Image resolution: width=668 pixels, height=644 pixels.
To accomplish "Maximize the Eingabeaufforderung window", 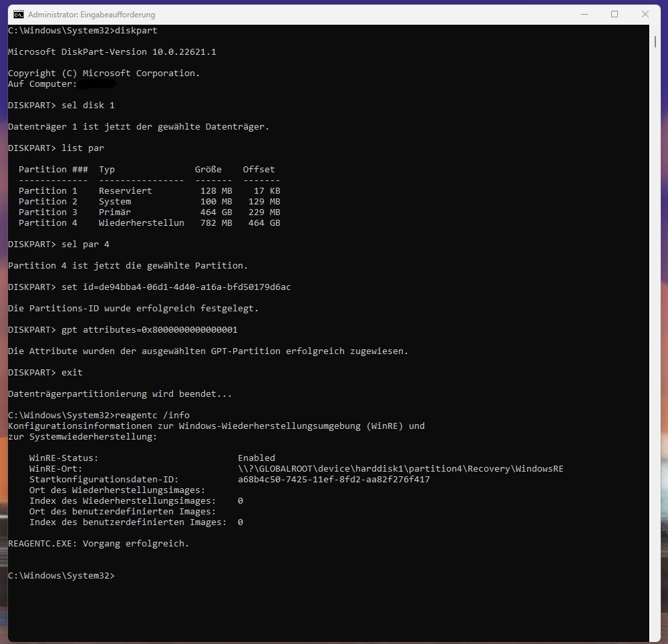I will pyautogui.click(x=615, y=15).
